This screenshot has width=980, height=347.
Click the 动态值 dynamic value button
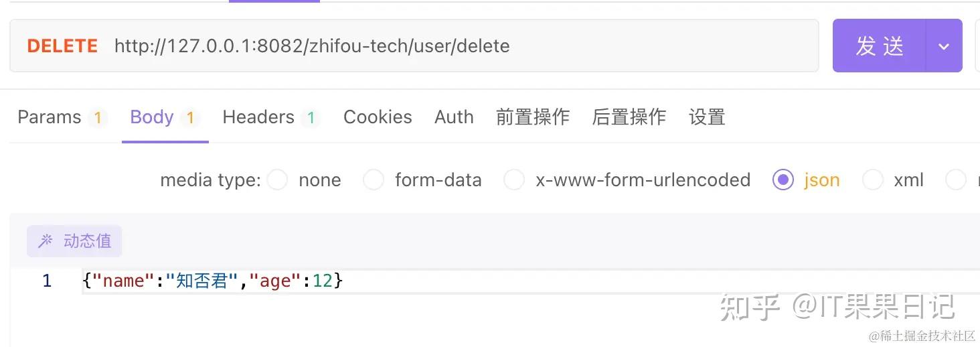point(74,241)
